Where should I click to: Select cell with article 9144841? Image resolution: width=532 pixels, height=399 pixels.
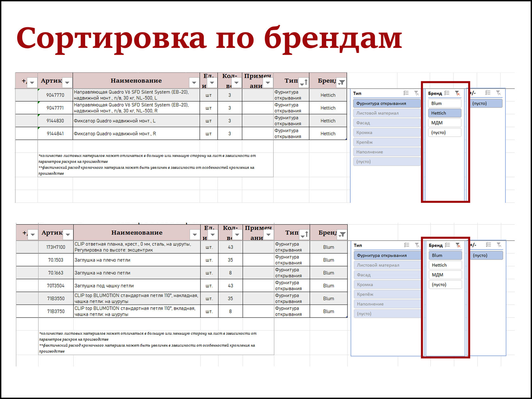(55, 134)
